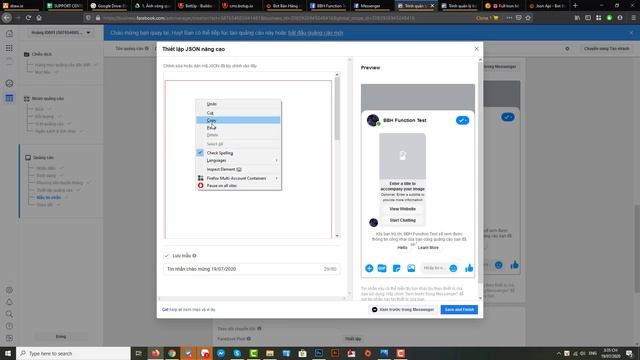Click the table columns icon in left rail
The height and width of the screenshot is (360, 640).
point(9,98)
